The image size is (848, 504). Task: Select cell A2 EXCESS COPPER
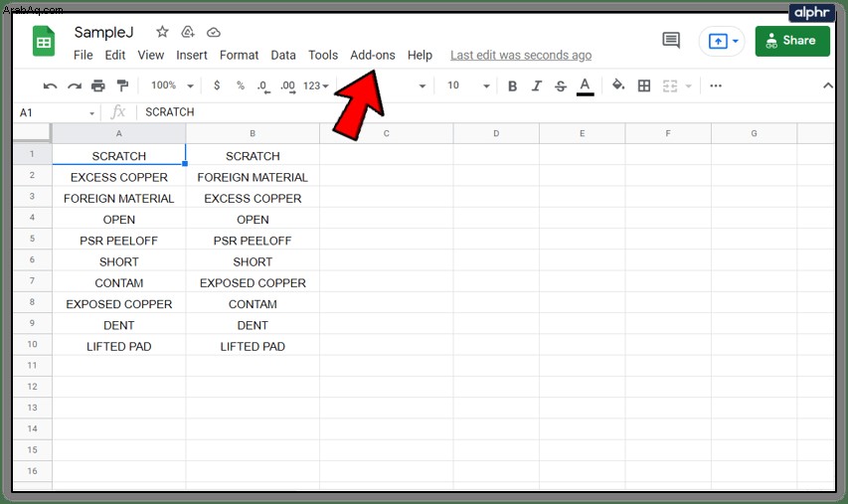(119, 177)
